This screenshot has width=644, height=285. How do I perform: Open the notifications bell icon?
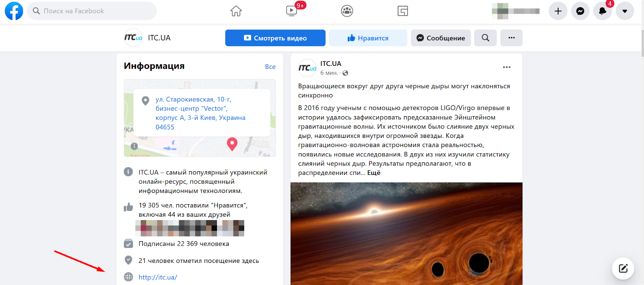pos(603,11)
